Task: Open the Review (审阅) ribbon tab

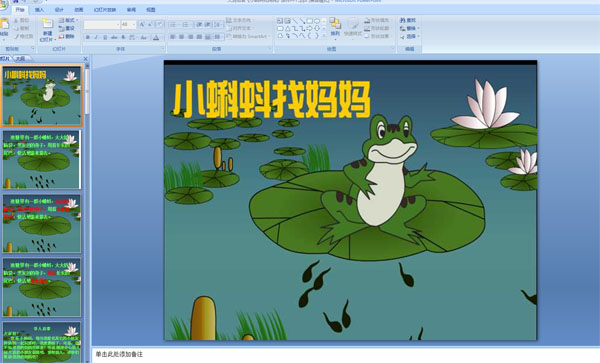Action: (x=131, y=10)
